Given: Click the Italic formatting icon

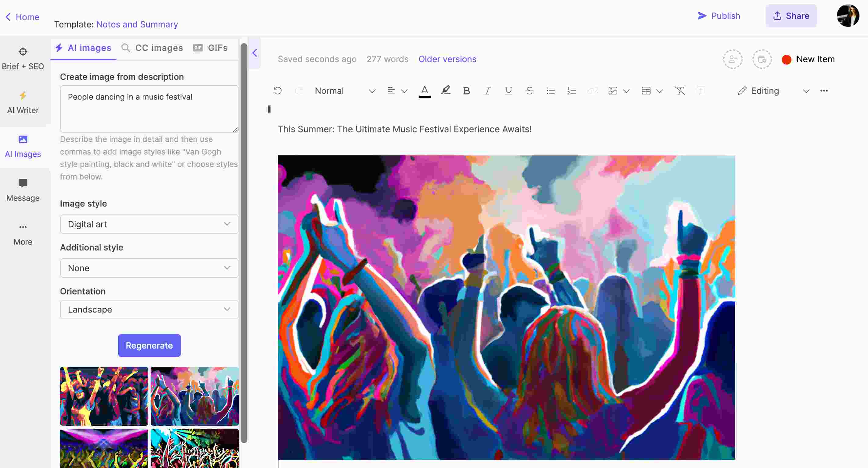Looking at the screenshot, I should (x=486, y=91).
